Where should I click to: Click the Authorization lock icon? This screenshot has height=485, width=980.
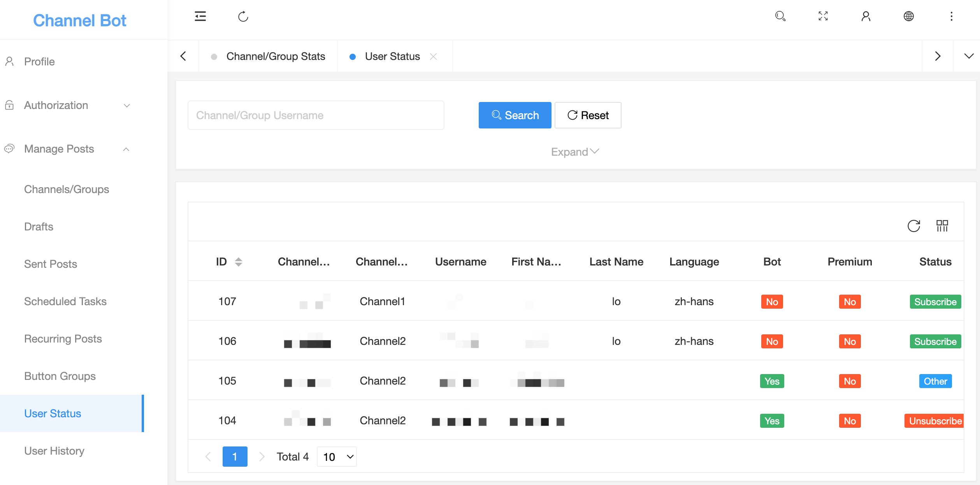coord(10,105)
